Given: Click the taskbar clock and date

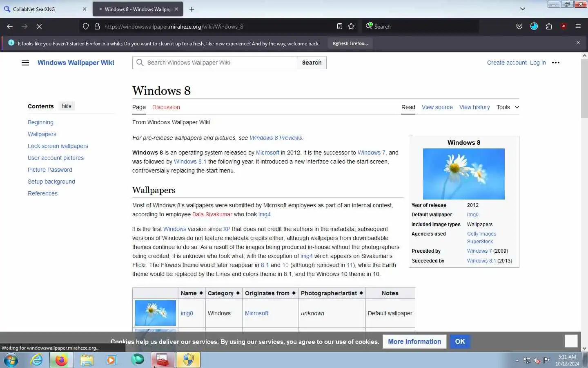Looking at the screenshot, I should tap(567, 360).
